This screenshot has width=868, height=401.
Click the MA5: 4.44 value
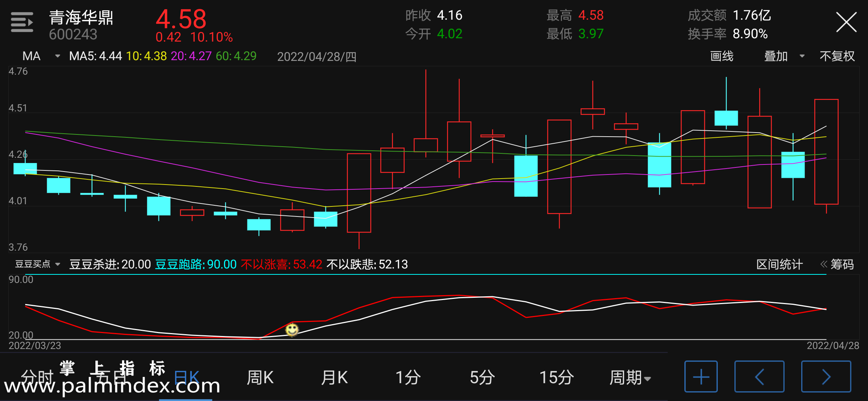click(95, 56)
